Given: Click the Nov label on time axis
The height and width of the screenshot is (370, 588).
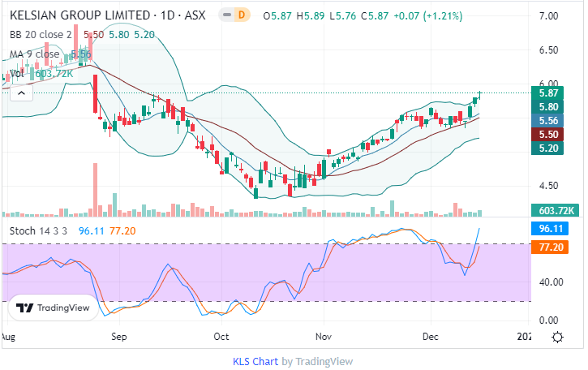Looking at the screenshot, I should pyautogui.click(x=324, y=335).
